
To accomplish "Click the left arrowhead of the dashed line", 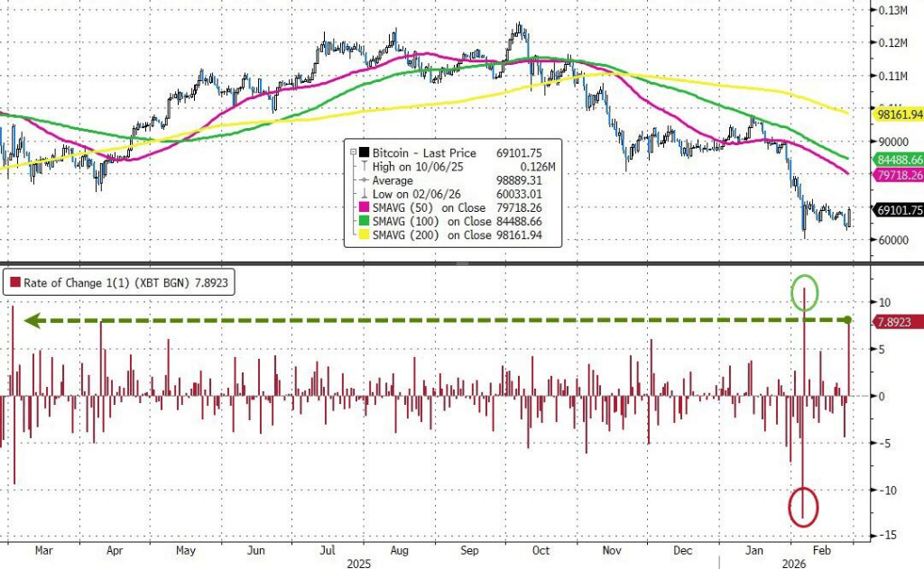I will pyautogui.click(x=31, y=320).
